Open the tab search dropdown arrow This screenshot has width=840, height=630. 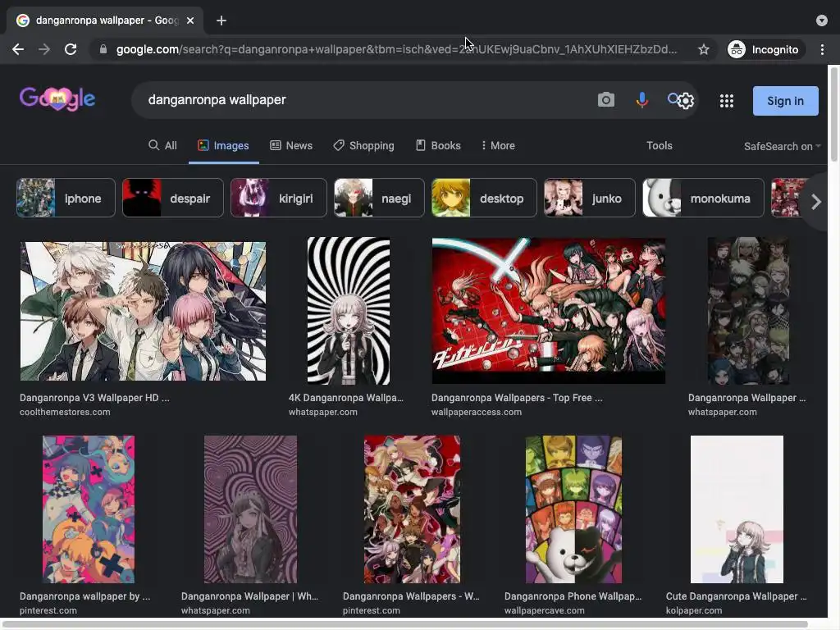tap(822, 21)
